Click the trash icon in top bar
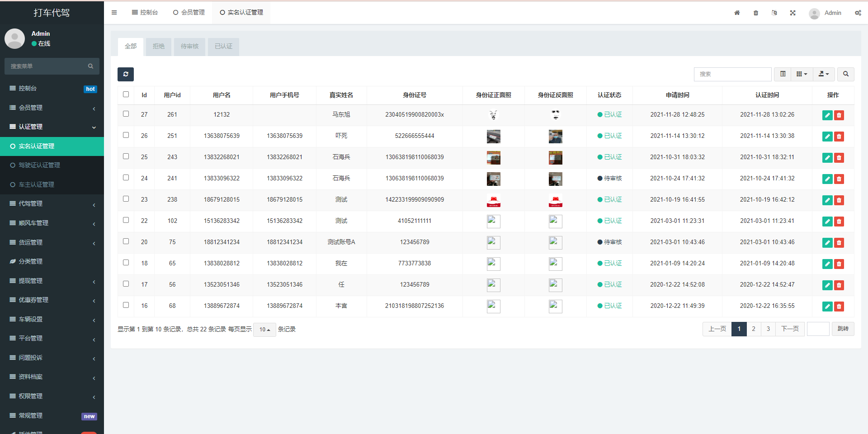This screenshot has width=868, height=434. tap(756, 13)
